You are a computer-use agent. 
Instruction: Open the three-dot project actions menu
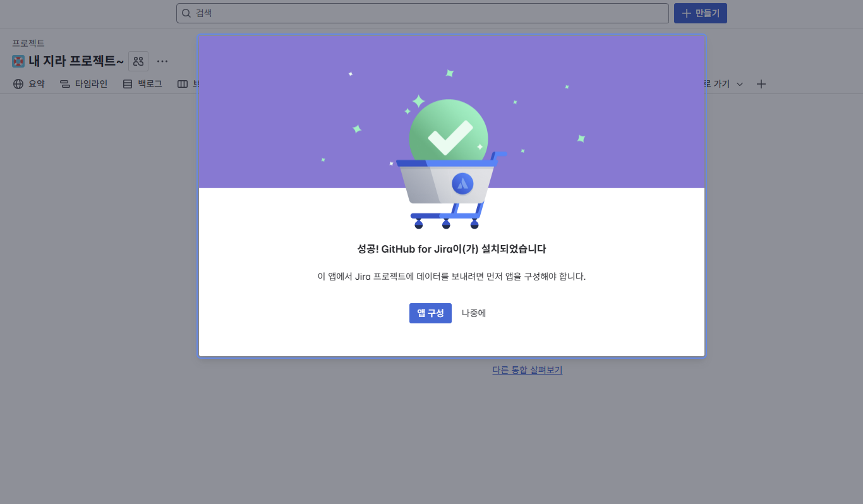coord(162,61)
